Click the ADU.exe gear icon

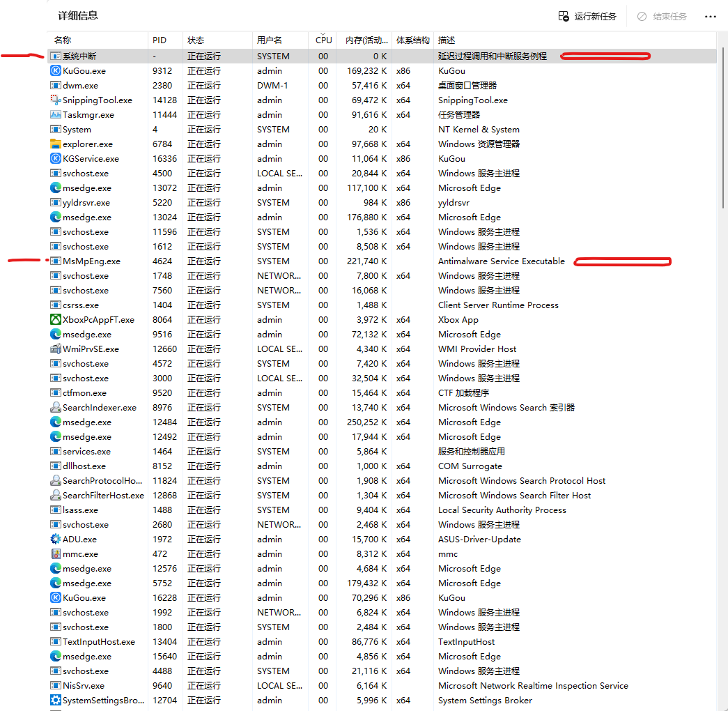pos(55,539)
